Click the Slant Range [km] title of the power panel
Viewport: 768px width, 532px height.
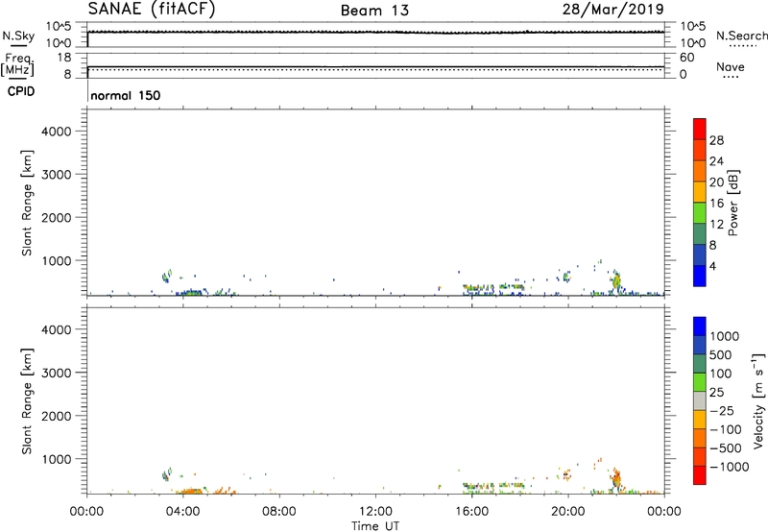27,203
